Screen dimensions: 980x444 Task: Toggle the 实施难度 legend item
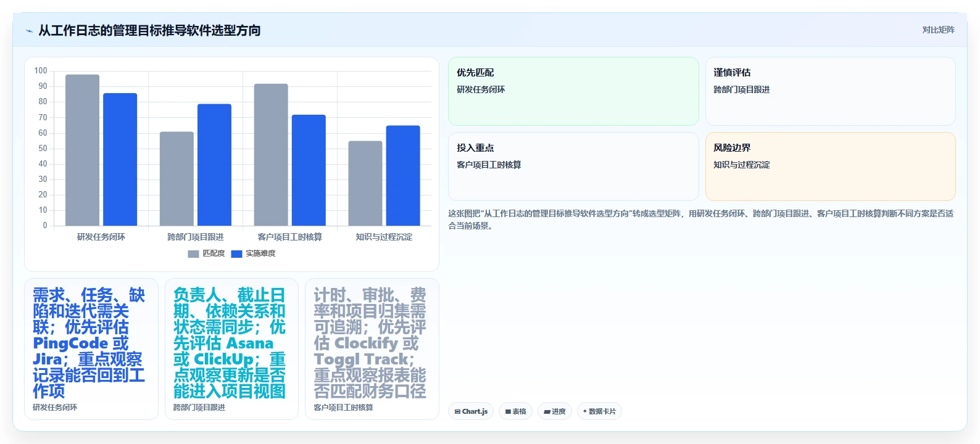[253, 253]
